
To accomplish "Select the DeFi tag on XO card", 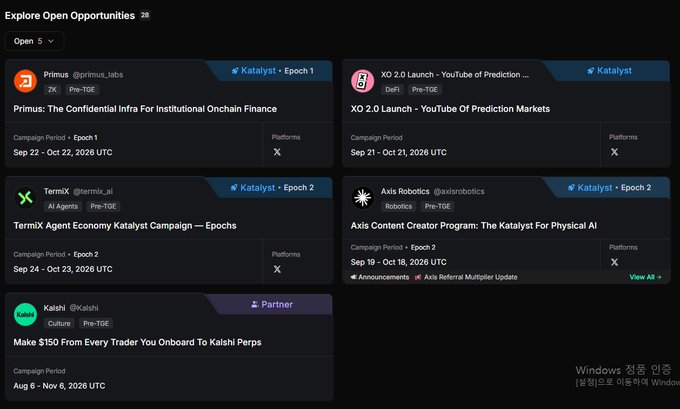I will click(392, 90).
